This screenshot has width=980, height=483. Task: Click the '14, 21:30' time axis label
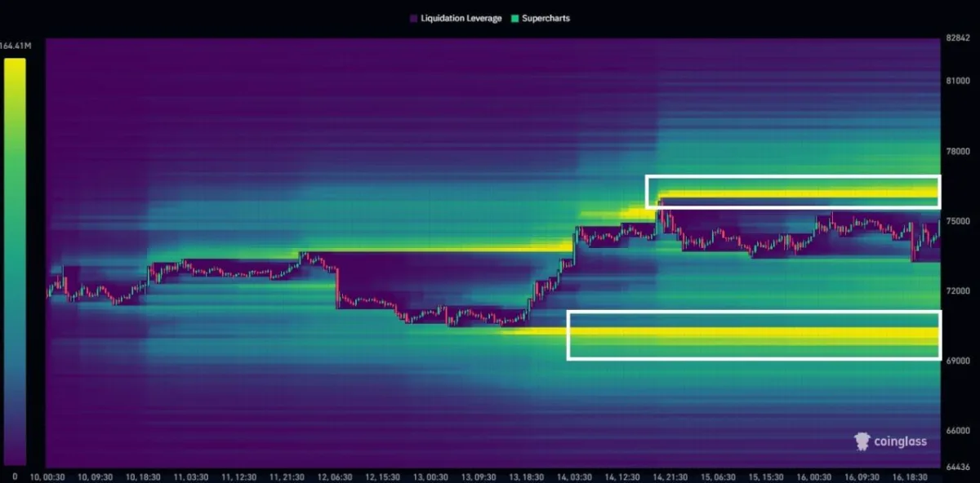pyautogui.click(x=671, y=476)
